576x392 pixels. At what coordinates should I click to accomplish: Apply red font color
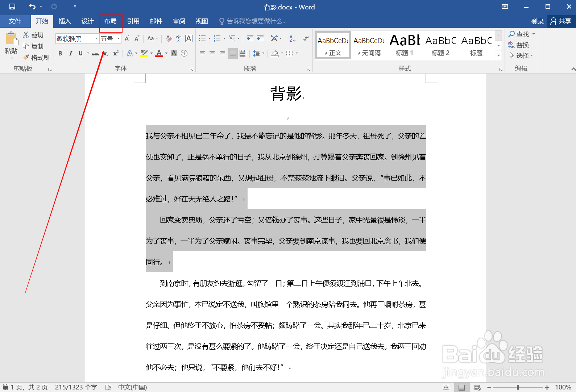[159, 53]
